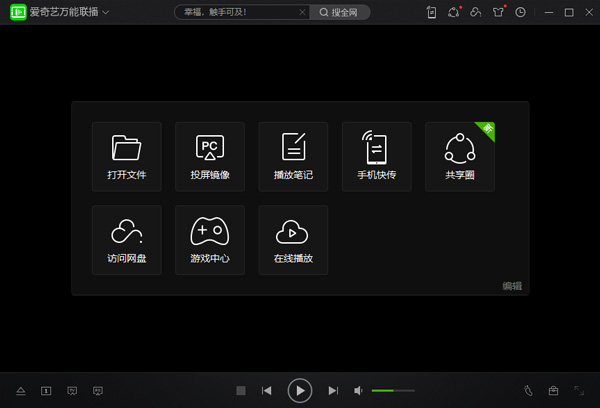Click the 搜全网 search button

coord(339,12)
